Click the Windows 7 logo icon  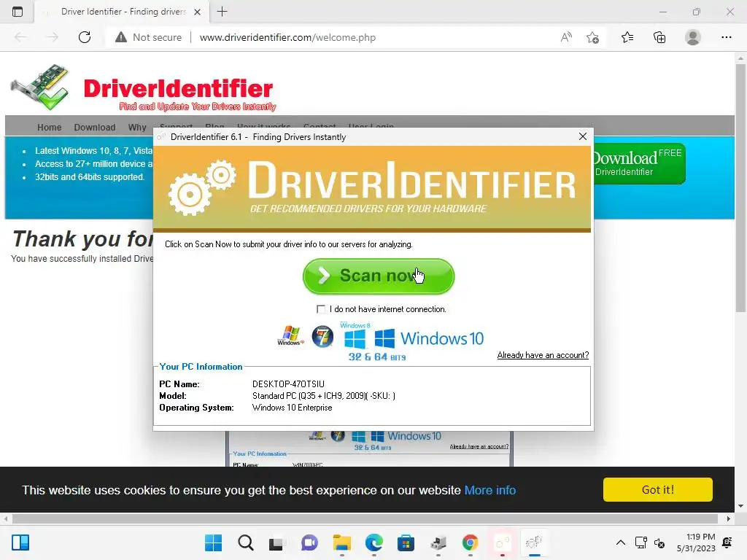[x=322, y=336]
